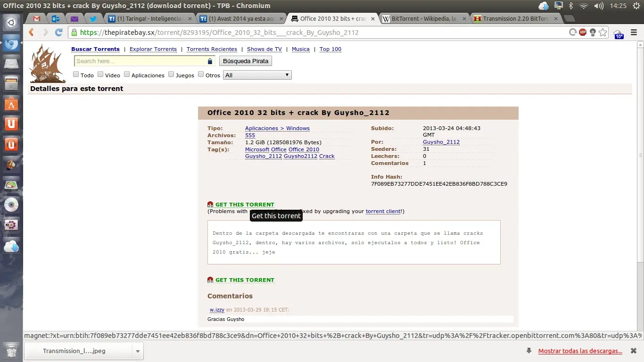Click the Crack tag link
Viewport: 644px width, 362px height.
pos(327,156)
